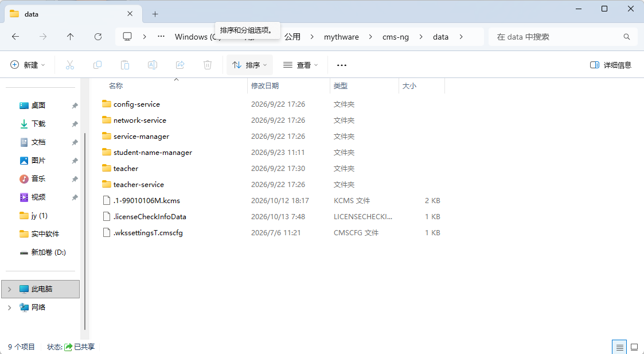Open chevron after data breadcrumb
Screen dimensions: 644x354
tap(461, 37)
